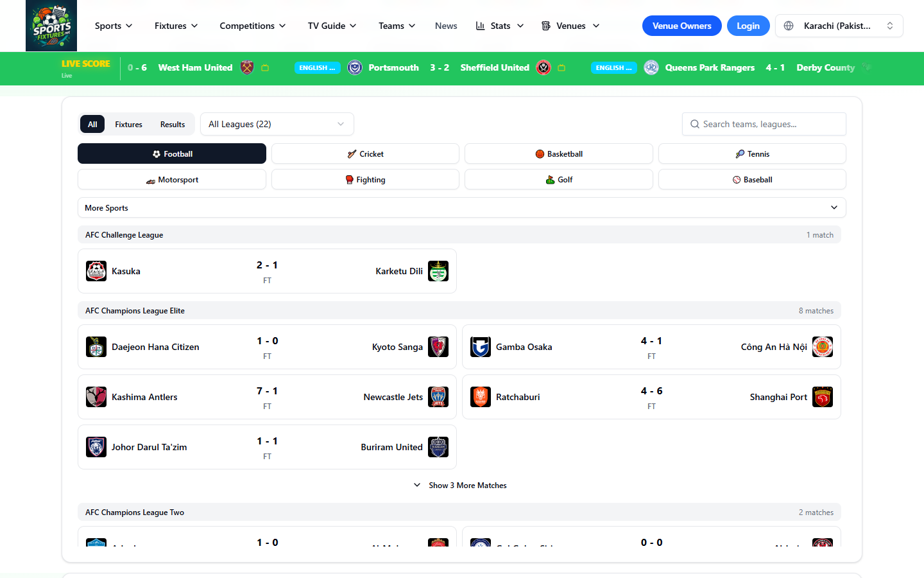The image size is (924, 578).
Task: Click the Kashima Antlers team logo
Action: [x=96, y=397]
